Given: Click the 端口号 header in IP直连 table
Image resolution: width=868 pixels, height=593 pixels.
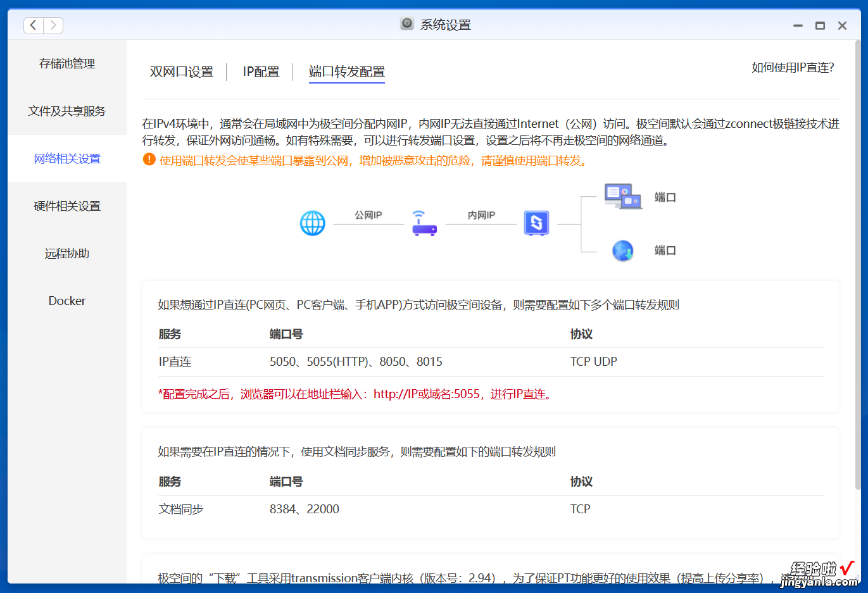Looking at the screenshot, I should 286,334.
